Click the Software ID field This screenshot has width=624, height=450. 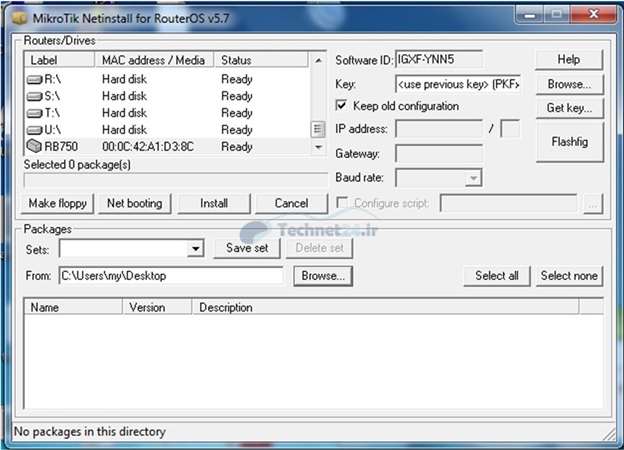[x=439, y=60]
